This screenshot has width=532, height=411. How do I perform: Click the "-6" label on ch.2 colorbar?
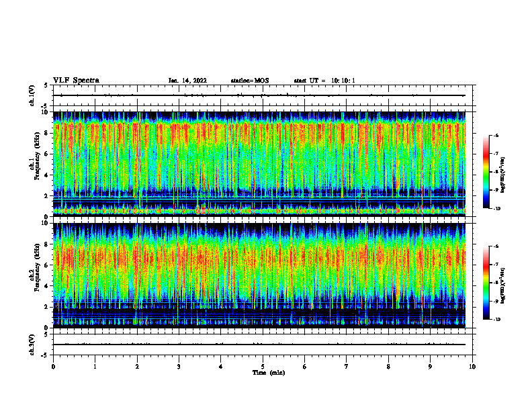[x=496, y=246]
